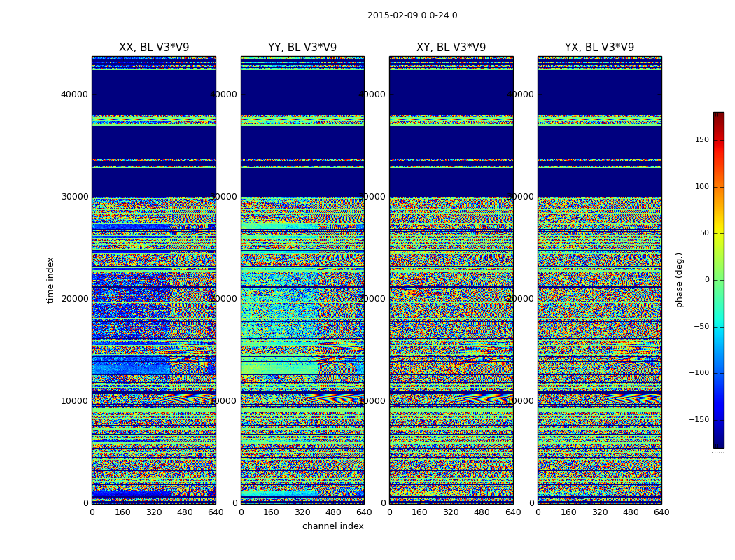This screenshot has width=735, height=560.
Task: Click the "channel index" x-axis label
Action: (x=332, y=526)
